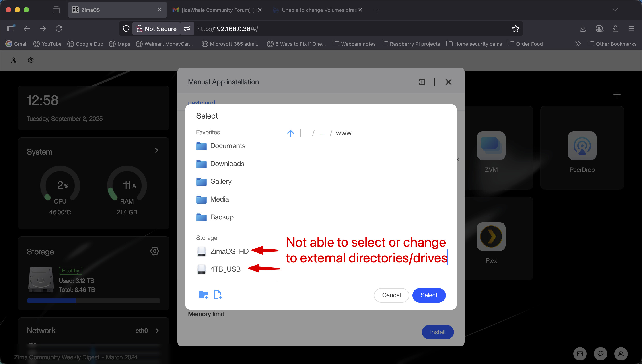Switch to IceWhale Community Forum tab
Image resolution: width=642 pixels, height=364 pixels.
215,10
